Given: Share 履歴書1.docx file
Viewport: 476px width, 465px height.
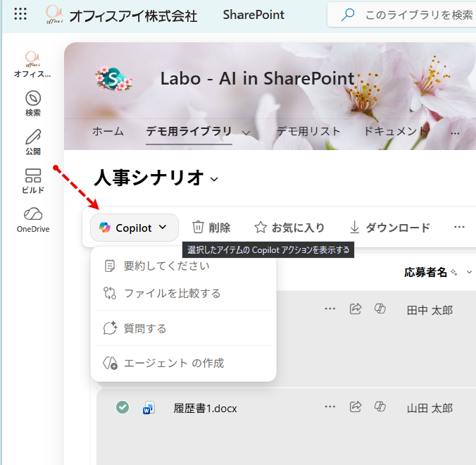Looking at the screenshot, I should [x=356, y=407].
